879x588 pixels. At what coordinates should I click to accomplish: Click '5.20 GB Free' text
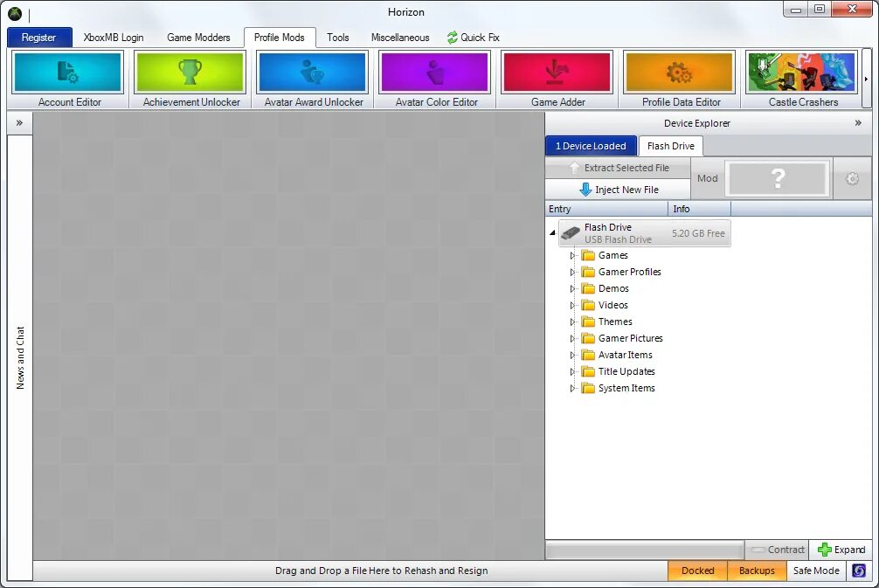pos(698,234)
